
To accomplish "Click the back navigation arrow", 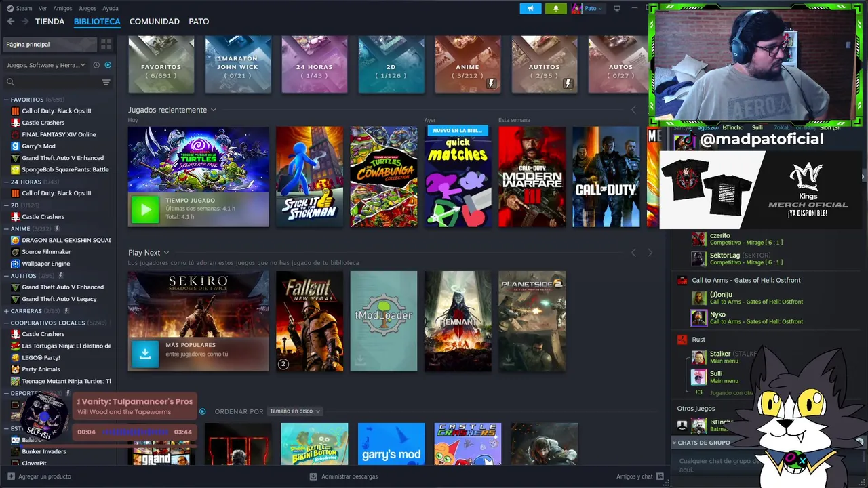I will 11,22.
